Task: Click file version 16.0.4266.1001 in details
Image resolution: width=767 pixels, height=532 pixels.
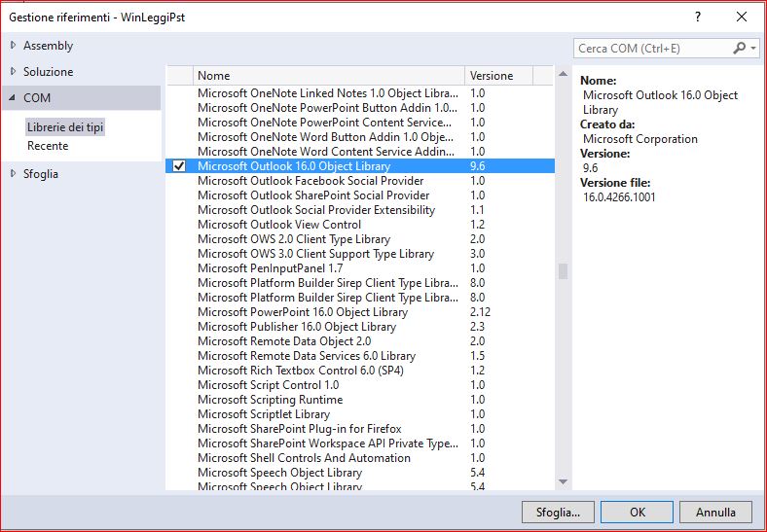Action: pos(619,197)
